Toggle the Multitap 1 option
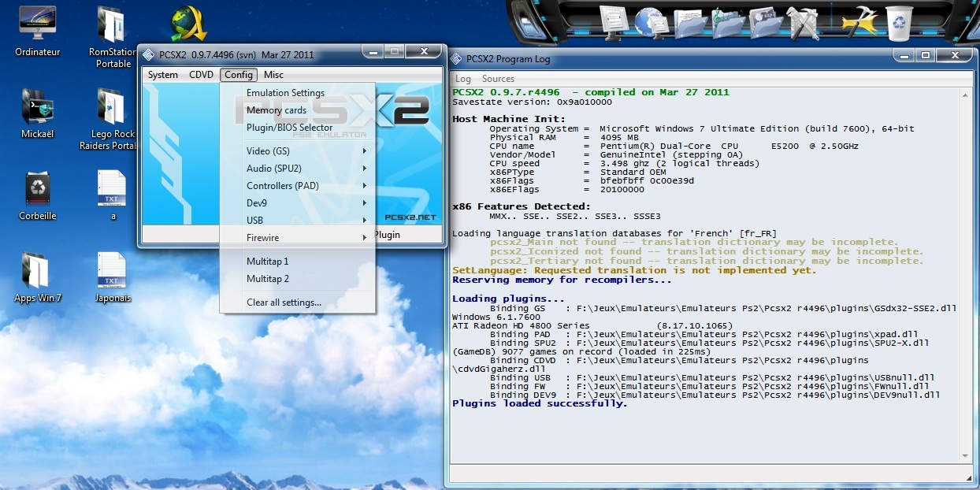This screenshot has width=980, height=490. [x=297, y=262]
